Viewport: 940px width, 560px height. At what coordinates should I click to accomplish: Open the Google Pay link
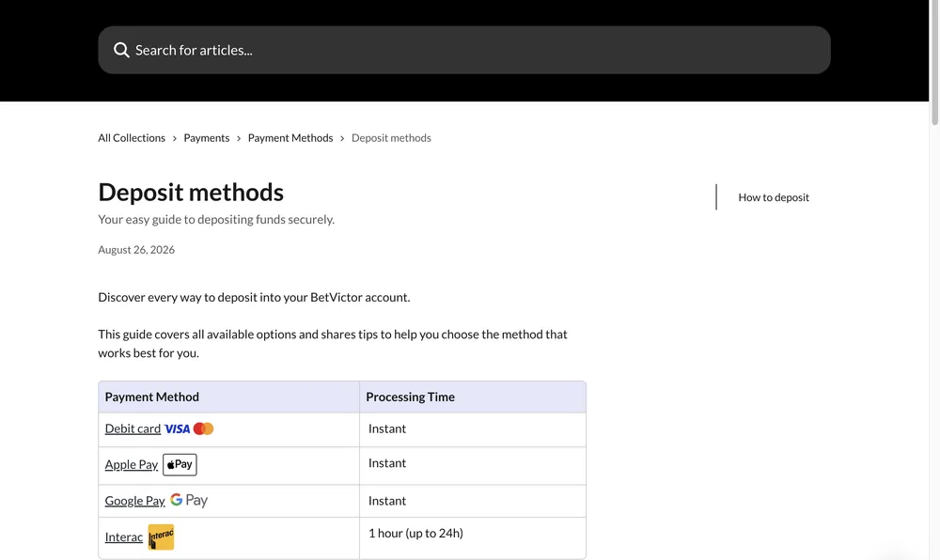[134, 501]
